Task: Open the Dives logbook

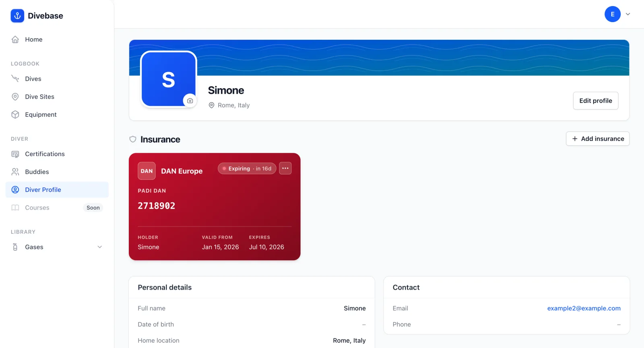Action: (x=57, y=79)
